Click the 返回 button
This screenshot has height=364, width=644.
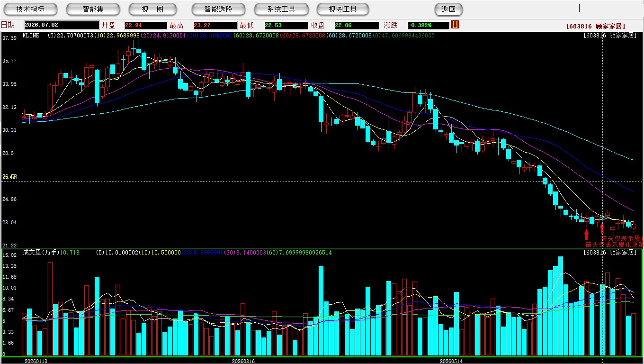point(448,9)
